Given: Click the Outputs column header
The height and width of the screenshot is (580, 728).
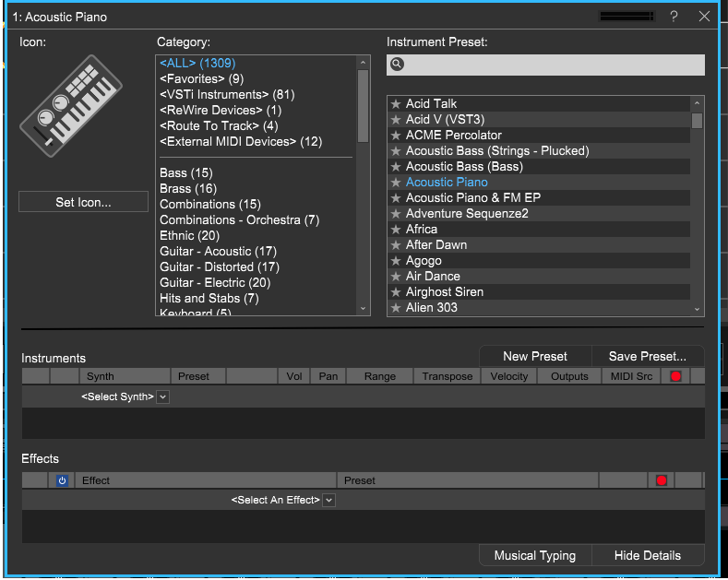Looking at the screenshot, I should tap(569, 376).
